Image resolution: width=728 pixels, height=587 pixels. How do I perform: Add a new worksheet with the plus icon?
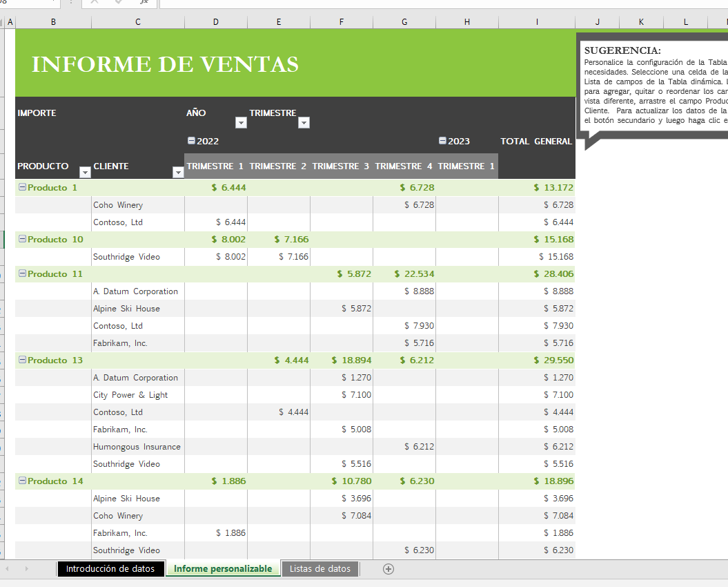point(388,569)
